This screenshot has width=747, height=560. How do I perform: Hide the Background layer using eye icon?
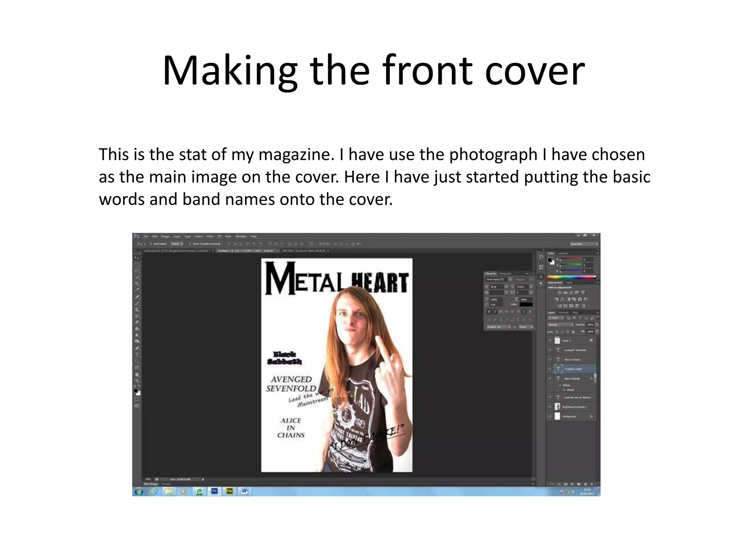[550, 416]
